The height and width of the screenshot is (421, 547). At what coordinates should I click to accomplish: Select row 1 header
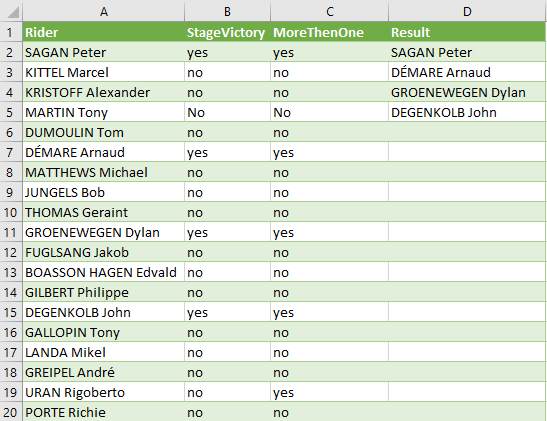(x=12, y=32)
